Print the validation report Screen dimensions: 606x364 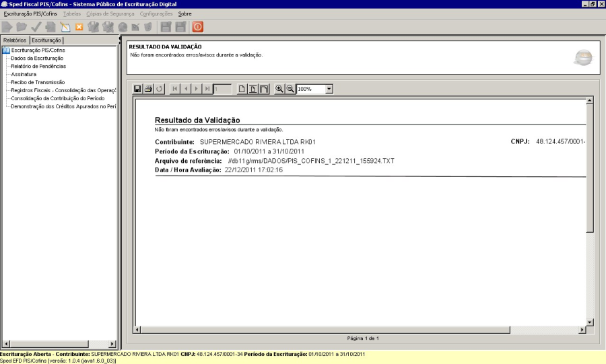click(148, 89)
